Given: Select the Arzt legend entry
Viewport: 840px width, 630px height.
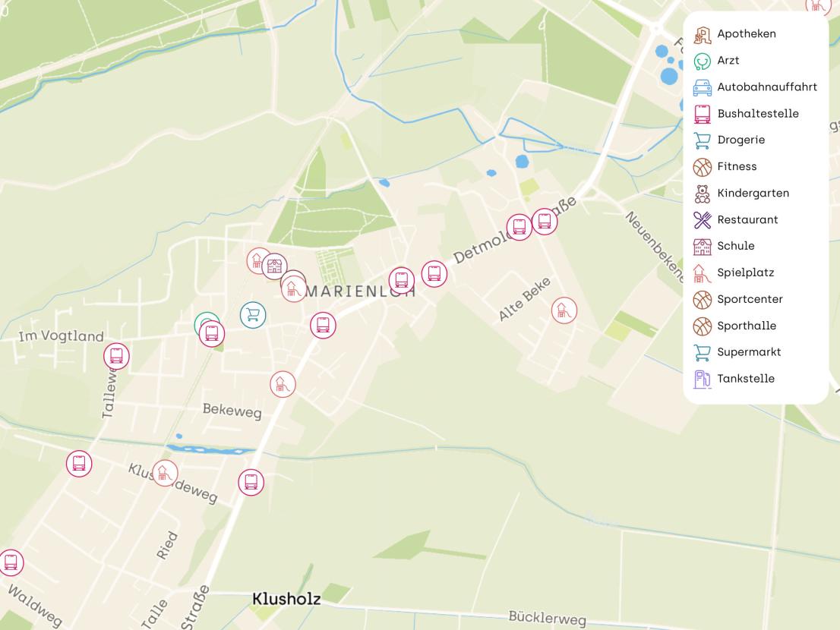Looking at the screenshot, I should click(728, 61).
